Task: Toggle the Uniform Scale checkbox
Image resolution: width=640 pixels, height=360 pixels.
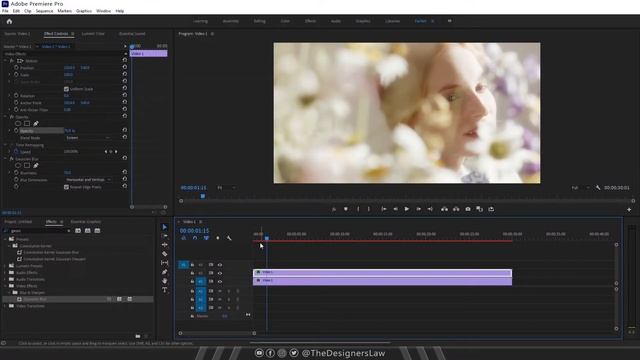Action: coord(66,89)
